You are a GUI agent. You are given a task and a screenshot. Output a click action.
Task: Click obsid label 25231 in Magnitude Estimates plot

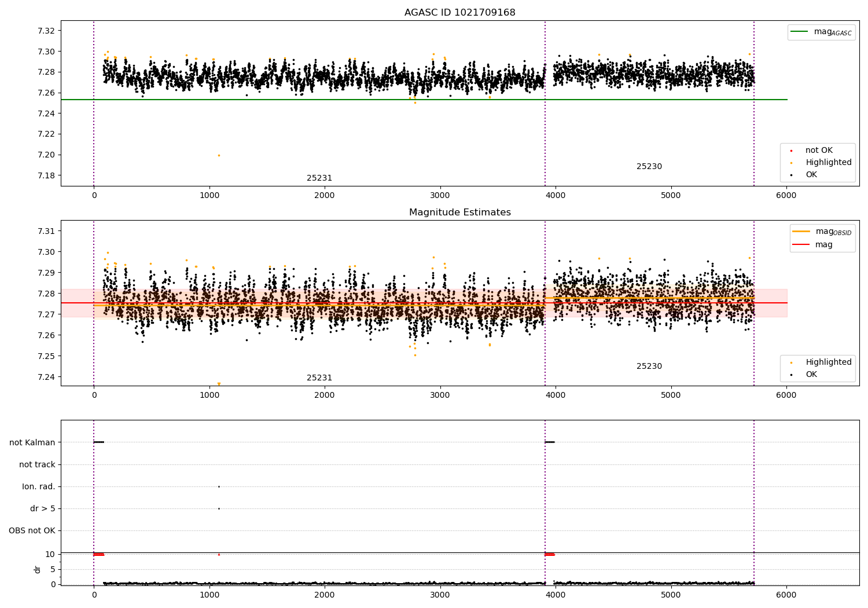pos(319,378)
